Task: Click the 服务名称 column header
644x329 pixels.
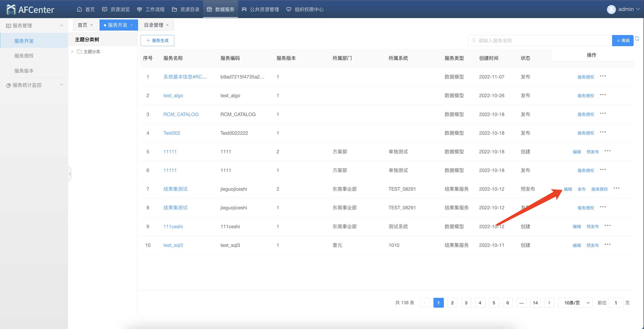Action: pyautogui.click(x=173, y=58)
